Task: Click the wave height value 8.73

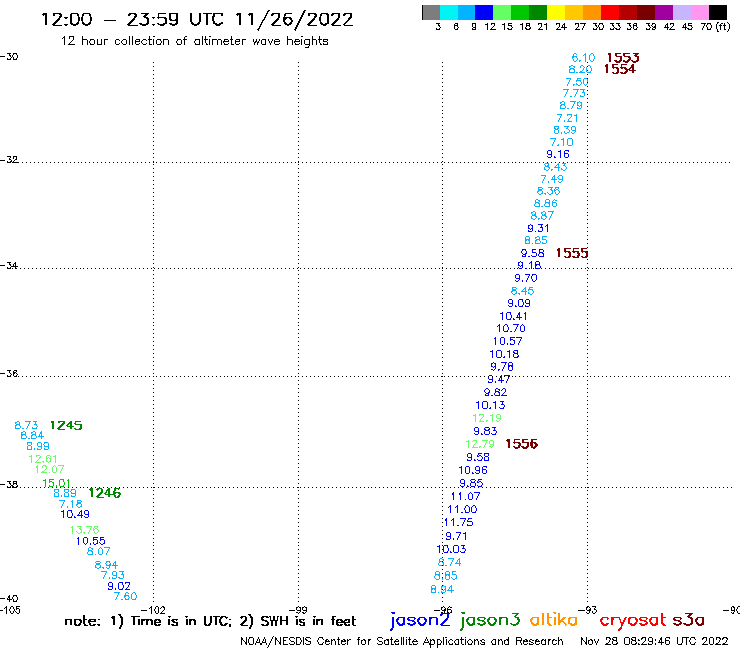Action: (x=26, y=425)
